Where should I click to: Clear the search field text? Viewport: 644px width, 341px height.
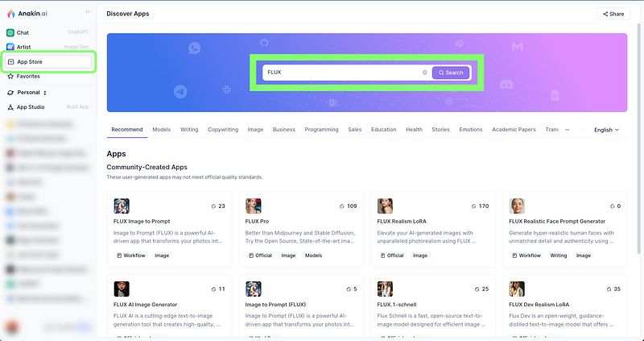click(425, 73)
